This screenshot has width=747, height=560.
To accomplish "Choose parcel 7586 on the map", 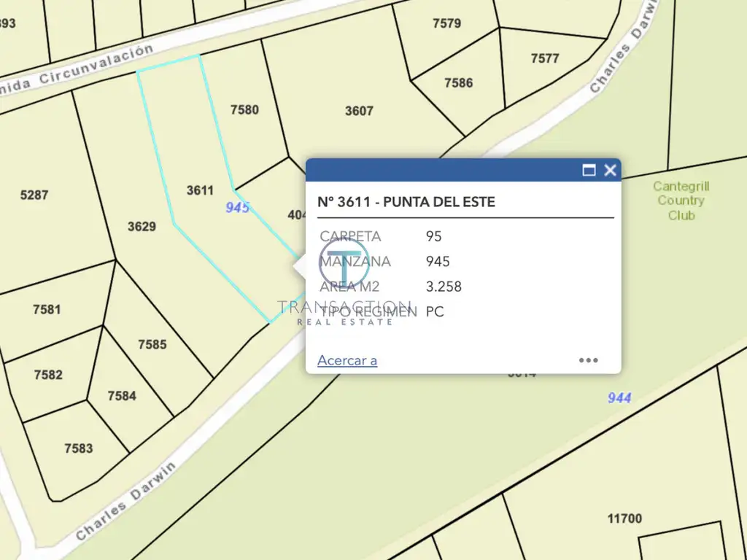I will point(458,83).
